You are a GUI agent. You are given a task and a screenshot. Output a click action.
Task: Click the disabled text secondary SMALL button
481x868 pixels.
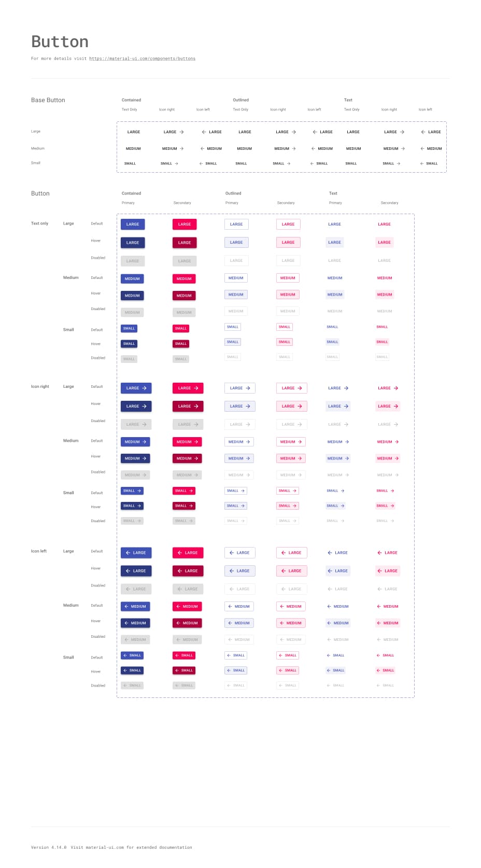[x=382, y=357]
